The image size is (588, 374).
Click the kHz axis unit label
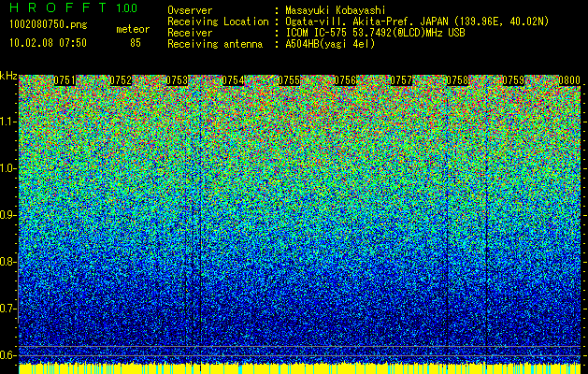pyautogui.click(x=8, y=76)
